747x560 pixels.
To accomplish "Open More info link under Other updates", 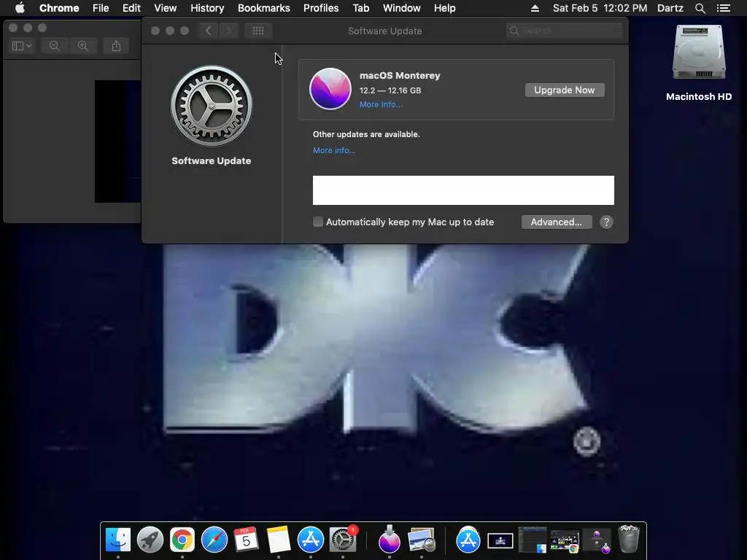I will point(334,150).
